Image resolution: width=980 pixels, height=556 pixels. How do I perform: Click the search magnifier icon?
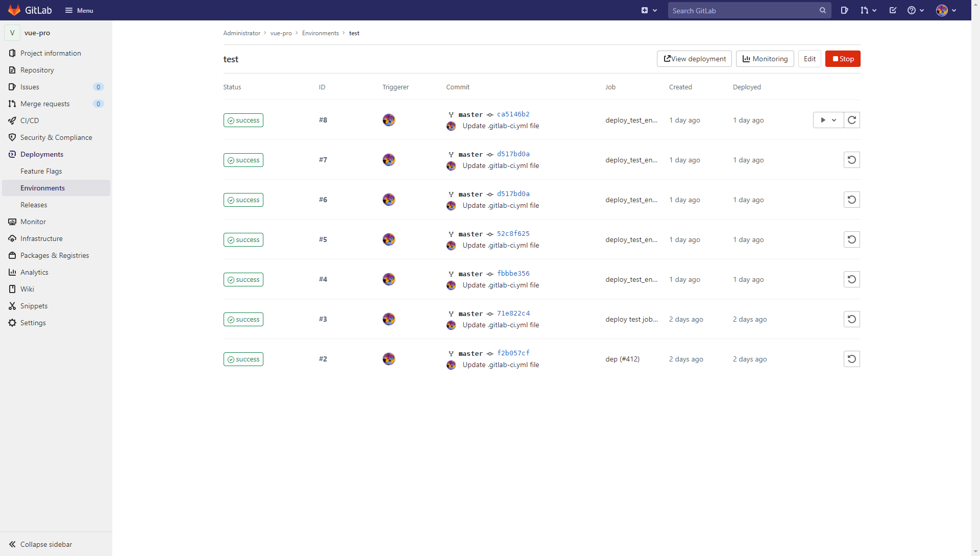[822, 10]
